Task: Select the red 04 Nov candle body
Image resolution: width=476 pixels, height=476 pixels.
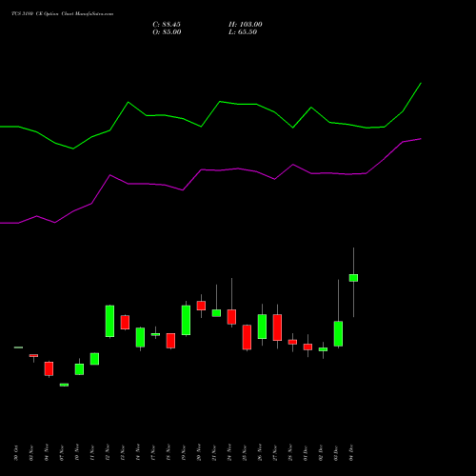Action: point(49,368)
